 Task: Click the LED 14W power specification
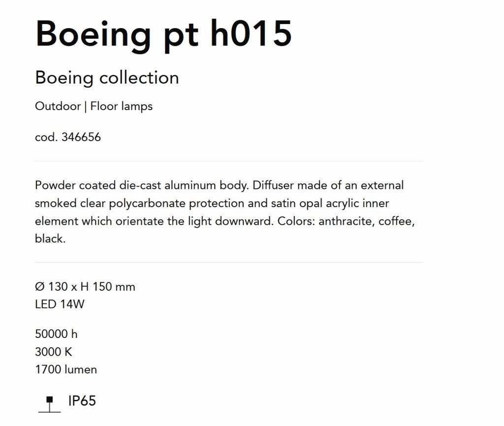pyautogui.click(x=60, y=304)
